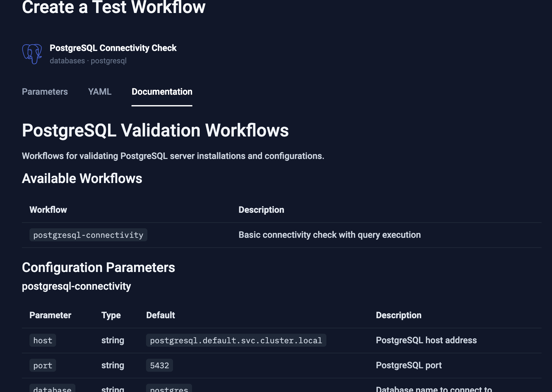Click the 5432 default port value

159,365
